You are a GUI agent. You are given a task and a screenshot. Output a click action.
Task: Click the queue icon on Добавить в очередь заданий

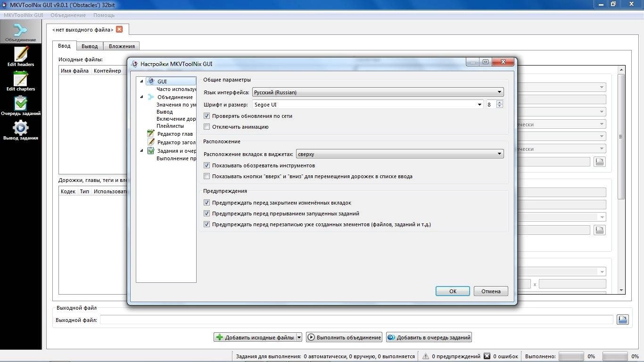tap(391, 337)
